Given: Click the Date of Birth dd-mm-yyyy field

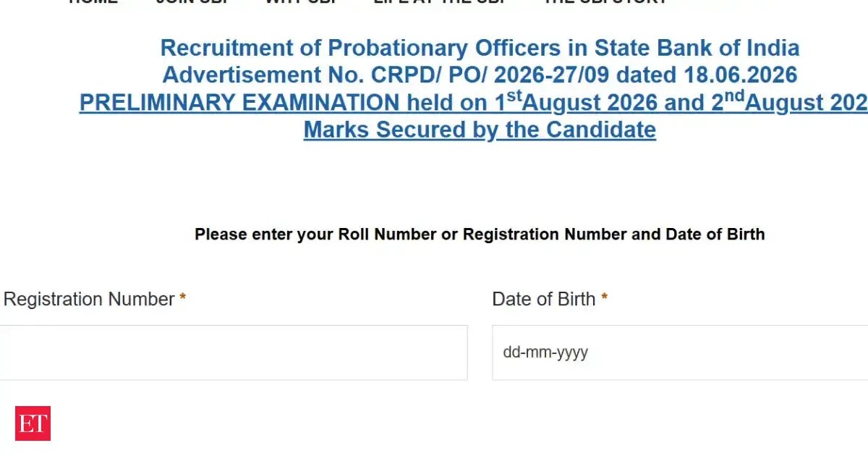Looking at the screenshot, I should click(x=680, y=352).
